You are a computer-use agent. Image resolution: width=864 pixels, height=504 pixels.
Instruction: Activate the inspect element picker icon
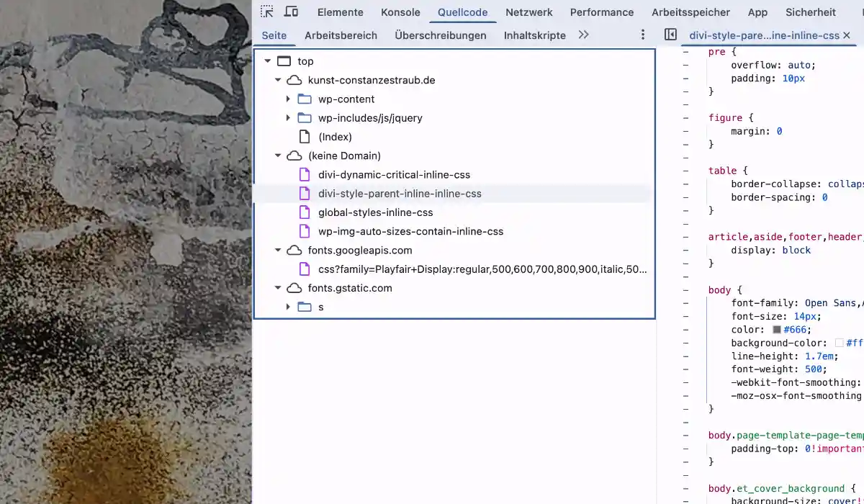[267, 12]
